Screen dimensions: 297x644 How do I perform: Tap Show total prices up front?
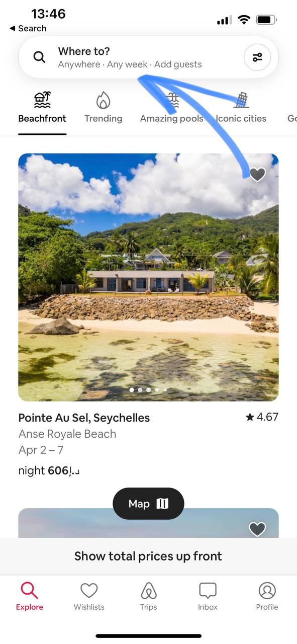[148, 556]
